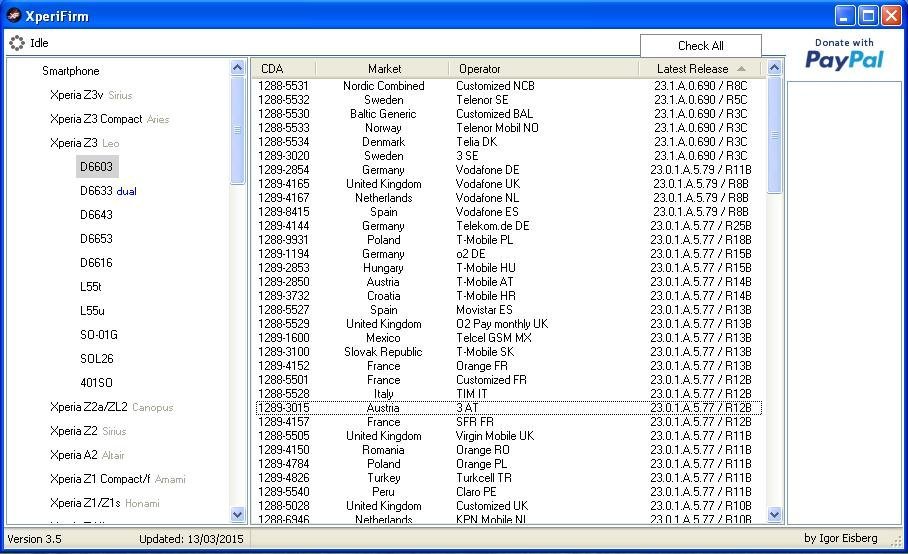Viewport: 908px width, 554px height.
Task: Sort by the Latest Release column header
Action: tap(701, 68)
